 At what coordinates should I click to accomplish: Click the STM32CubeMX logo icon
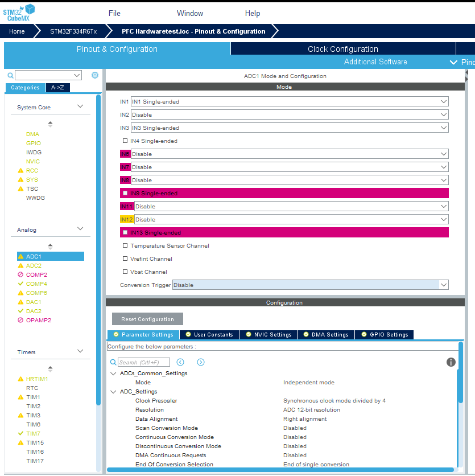pyautogui.click(x=19, y=12)
